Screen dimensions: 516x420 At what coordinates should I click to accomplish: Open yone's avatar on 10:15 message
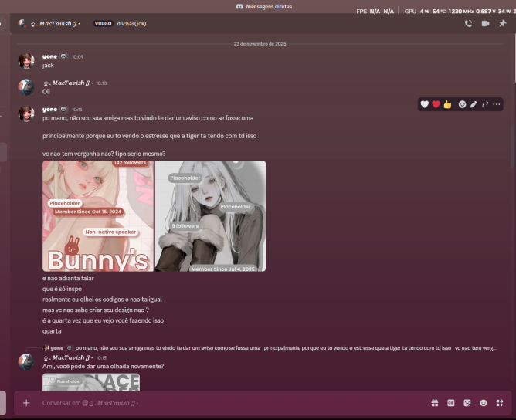click(x=26, y=113)
